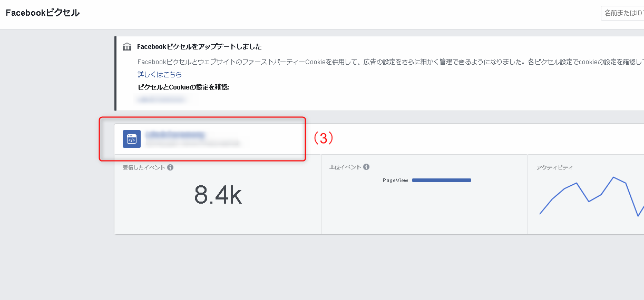Image resolution: width=644 pixels, height=300 pixels.
Task: Open the blurred pixel name link
Action: pos(175,135)
